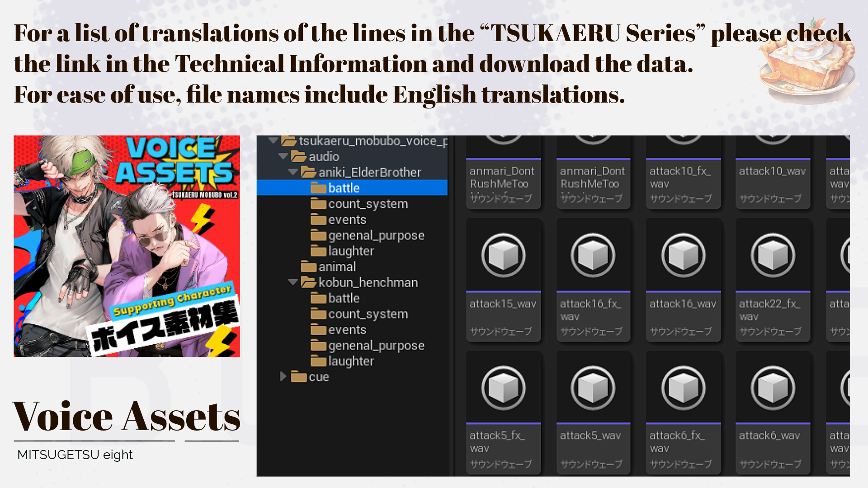Open laughter folder under kobun_henchman
Viewport: 868px width, 488px height.
point(342,361)
